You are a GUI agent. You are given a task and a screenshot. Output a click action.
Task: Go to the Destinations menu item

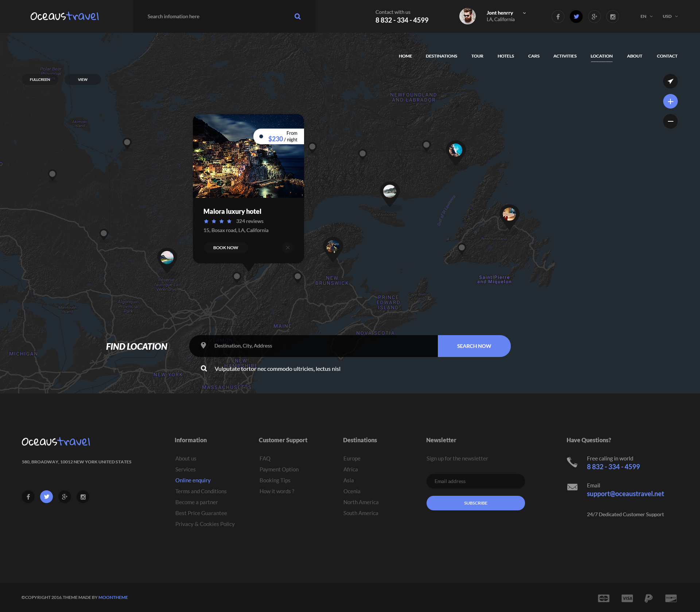[441, 56]
